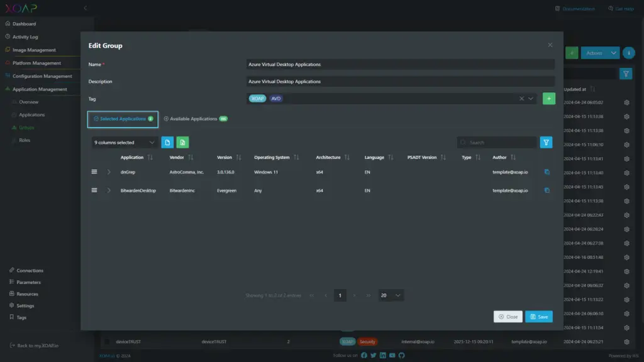644x362 pixels.
Task: Open the filter button beside the modal search box
Action: pyautogui.click(x=546, y=143)
